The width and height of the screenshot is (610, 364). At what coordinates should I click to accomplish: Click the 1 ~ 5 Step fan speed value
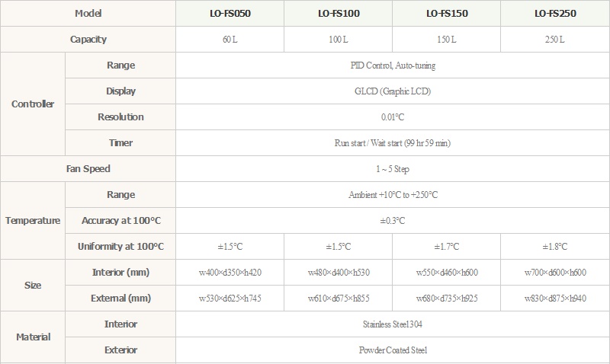coord(393,169)
